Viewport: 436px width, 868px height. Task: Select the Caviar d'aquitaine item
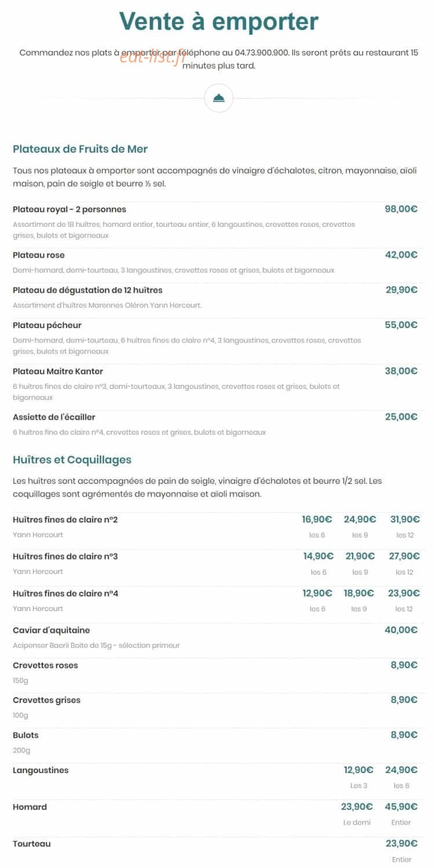(x=52, y=630)
